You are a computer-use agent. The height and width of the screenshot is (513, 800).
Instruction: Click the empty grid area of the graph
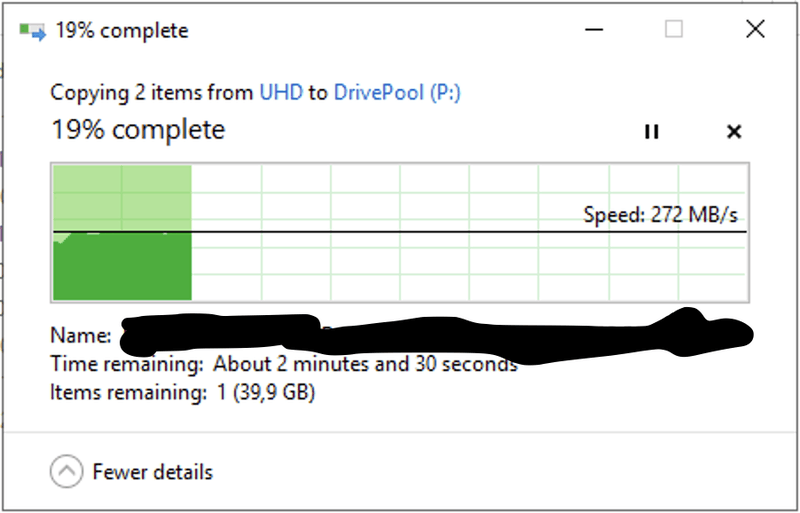pyautogui.click(x=450, y=265)
